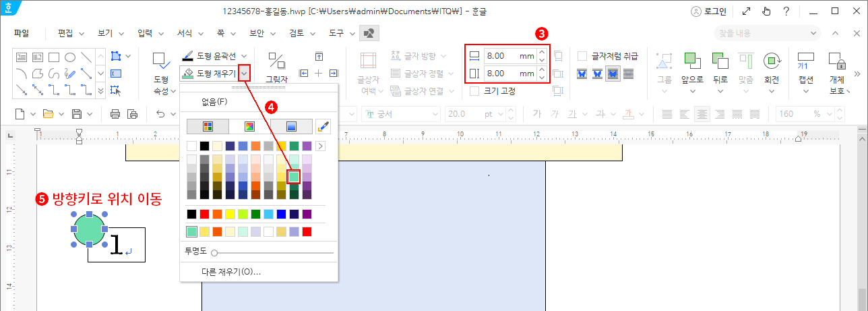Pick the red swatch in standard colors
The image size is (868, 311).
click(205, 214)
